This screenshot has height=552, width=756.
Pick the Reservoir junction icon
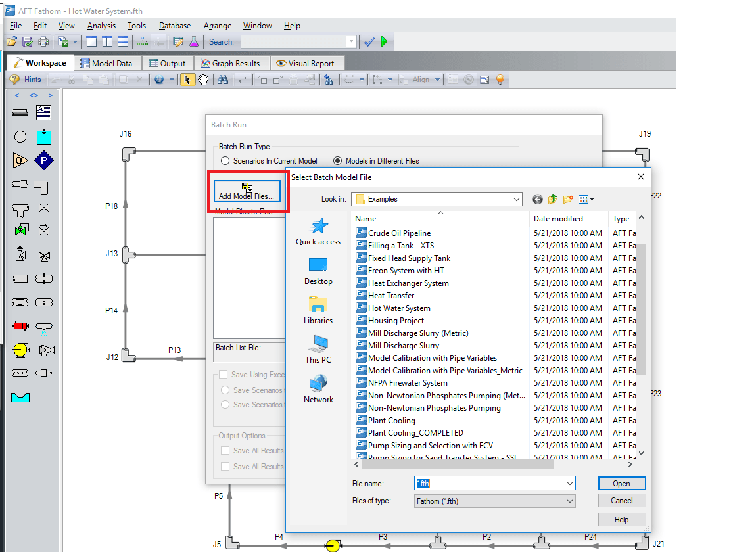44,137
